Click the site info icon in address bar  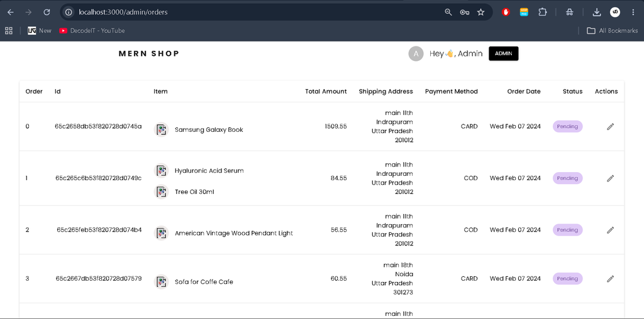69,13
